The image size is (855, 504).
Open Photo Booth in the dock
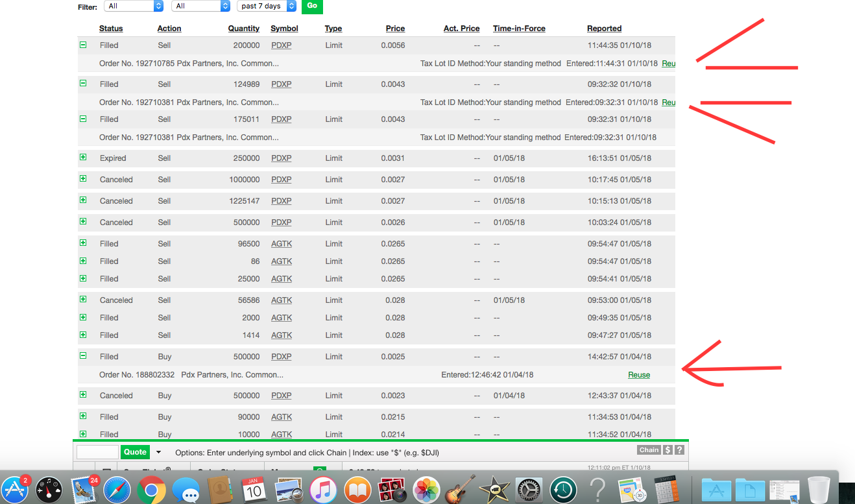pyautogui.click(x=392, y=490)
